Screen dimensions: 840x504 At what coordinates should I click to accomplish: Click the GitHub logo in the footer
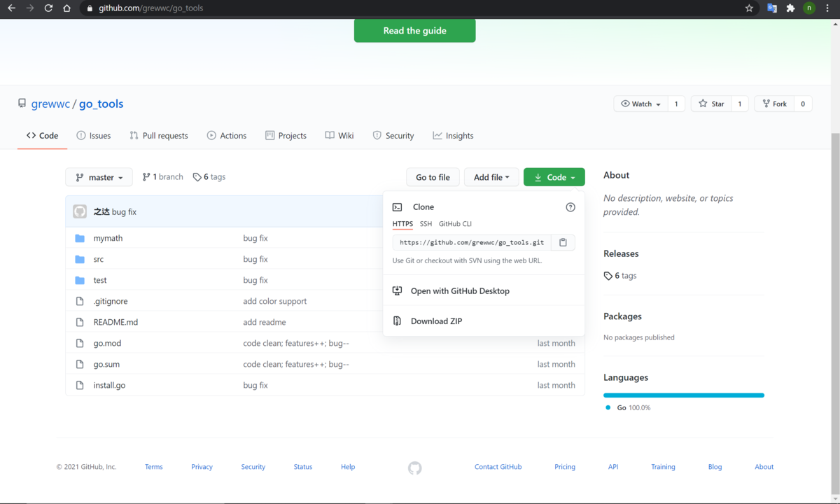tap(415, 468)
